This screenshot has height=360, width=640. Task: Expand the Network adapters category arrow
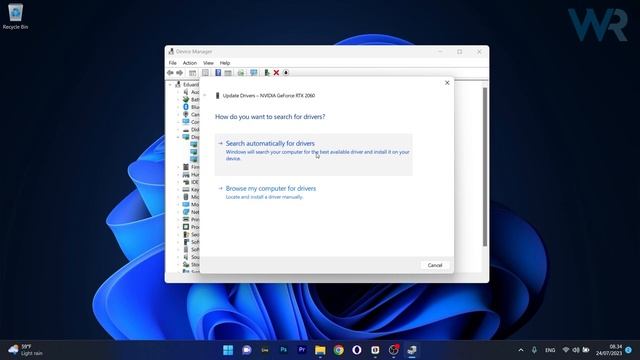[178, 212]
